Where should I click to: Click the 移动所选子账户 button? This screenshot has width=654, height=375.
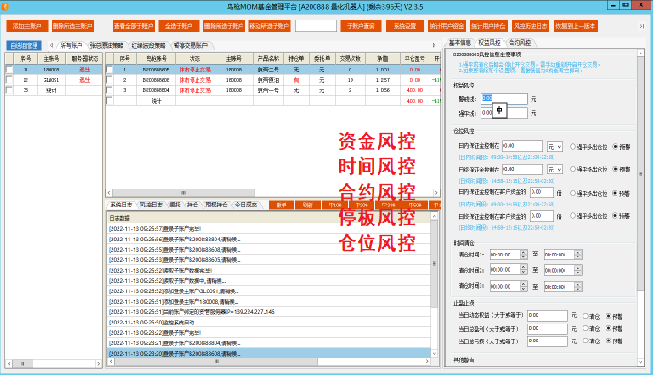(x=269, y=26)
